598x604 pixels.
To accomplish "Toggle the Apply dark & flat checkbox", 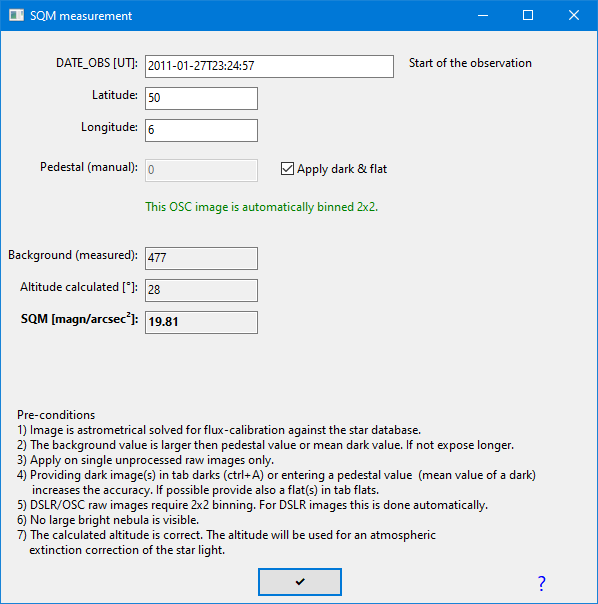I will tap(287, 169).
